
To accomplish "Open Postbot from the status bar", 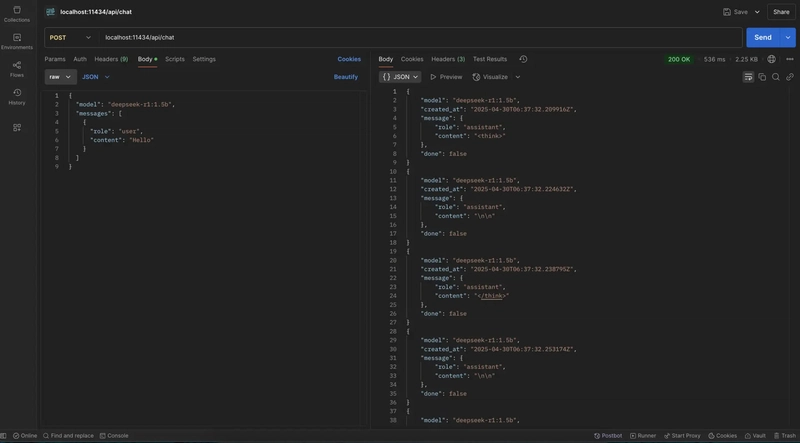I will coord(608,436).
